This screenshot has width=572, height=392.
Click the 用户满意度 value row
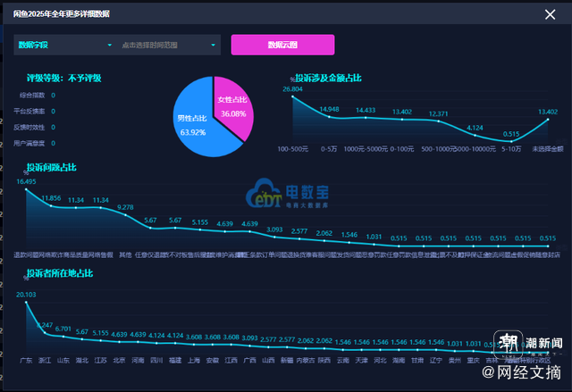pyautogui.click(x=35, y=143)
